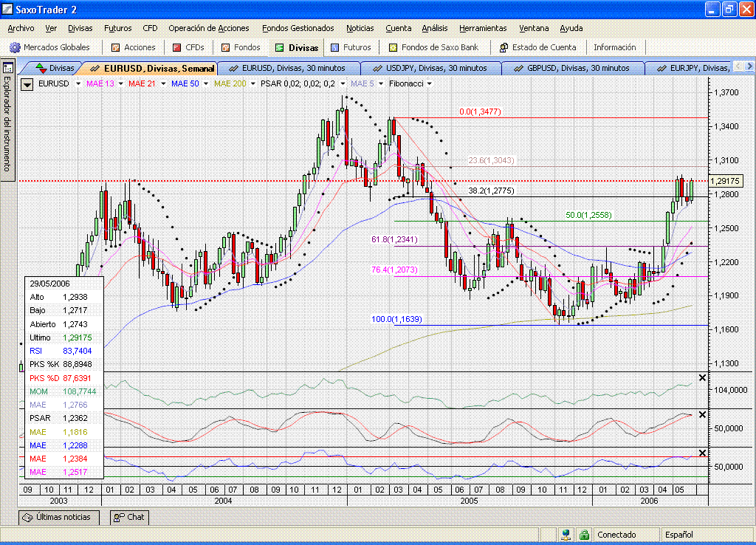Click the RSI 83,7404 value
This screenshot has width=756, height=545.
tap(77, 351)
